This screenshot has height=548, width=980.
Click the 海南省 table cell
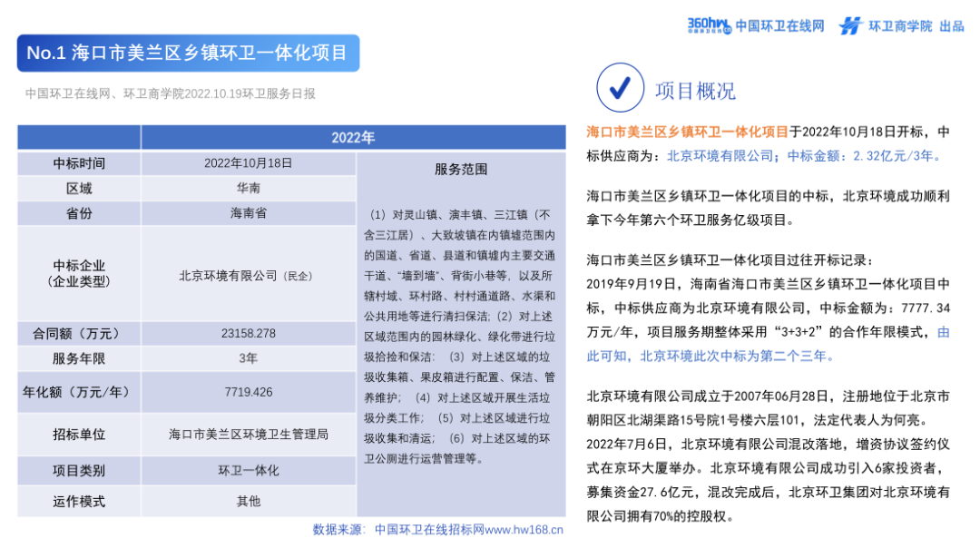coord(248,214)
